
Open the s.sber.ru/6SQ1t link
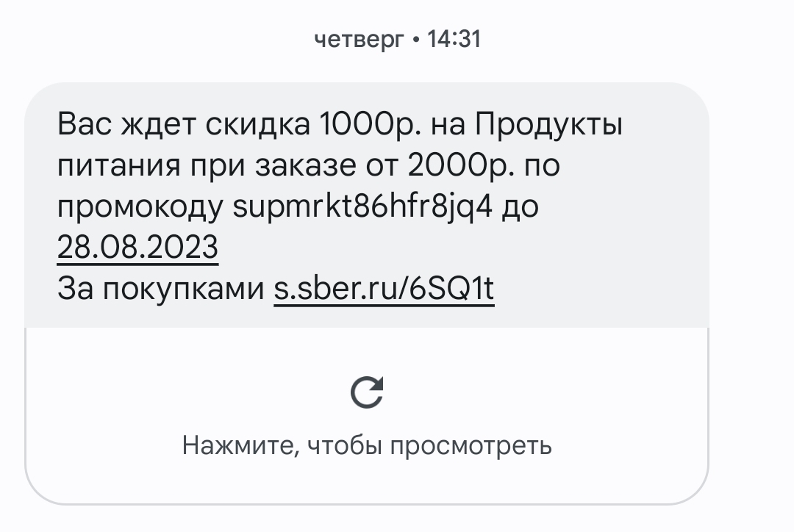pos(384,290)
